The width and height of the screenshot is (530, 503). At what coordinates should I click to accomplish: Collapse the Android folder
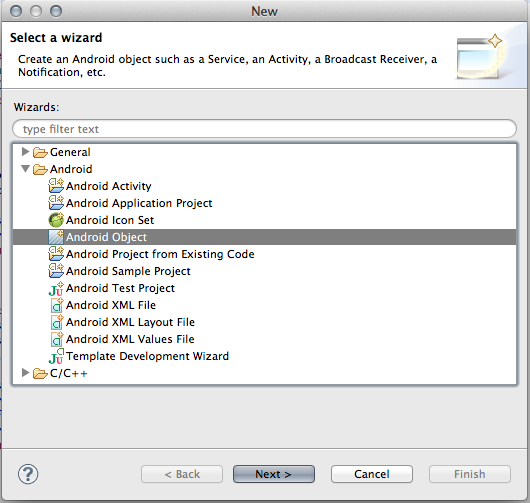coord(25,168)
